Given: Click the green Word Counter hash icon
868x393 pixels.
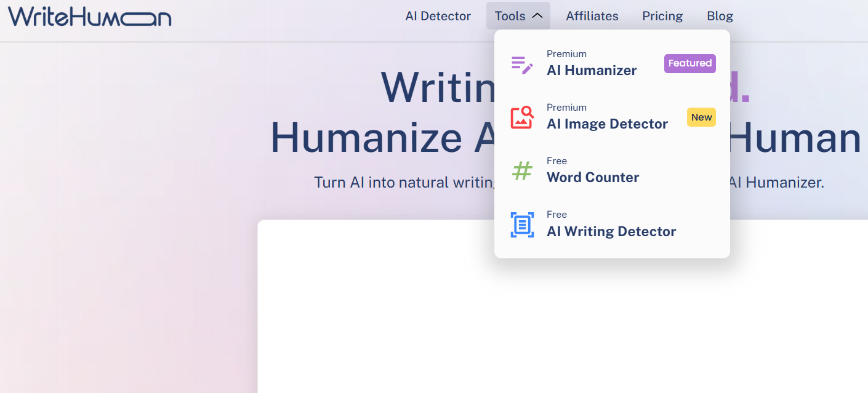Looking at the screenshot, I should pos(522,171).
